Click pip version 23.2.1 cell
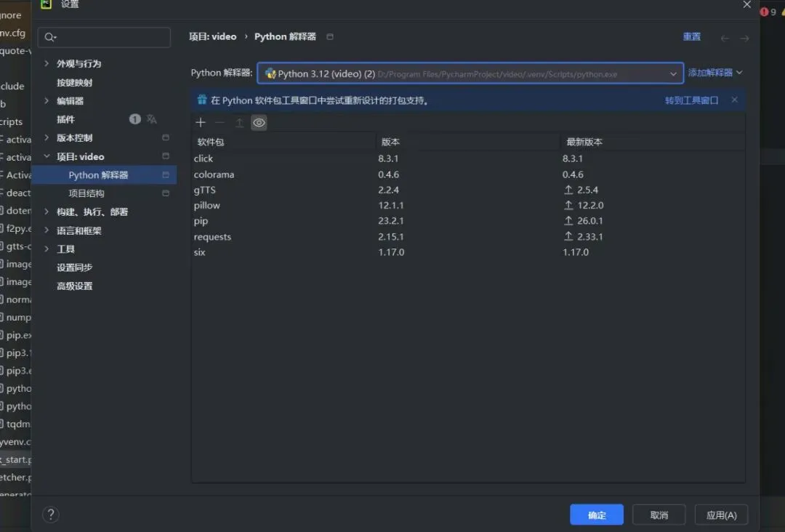The height and width of the screenshot is (532, 785). coord(390,221)
